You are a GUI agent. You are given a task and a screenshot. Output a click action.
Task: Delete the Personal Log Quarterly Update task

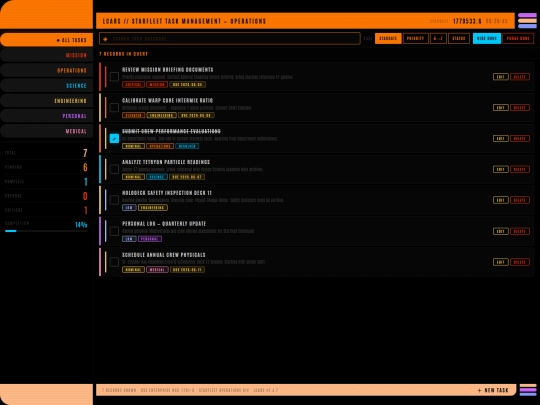(520, 231)
